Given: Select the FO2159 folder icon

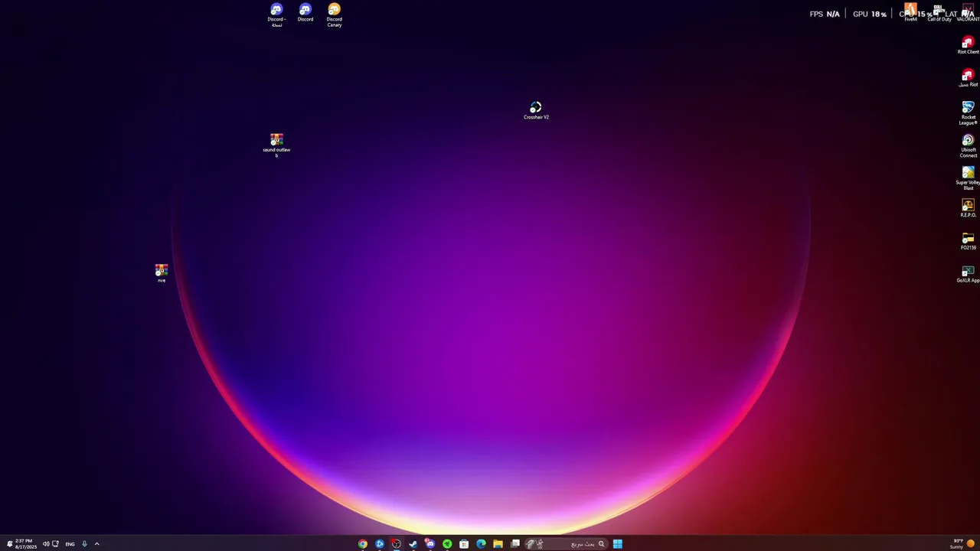Looking at the screenshot, I should pos(968,241).
